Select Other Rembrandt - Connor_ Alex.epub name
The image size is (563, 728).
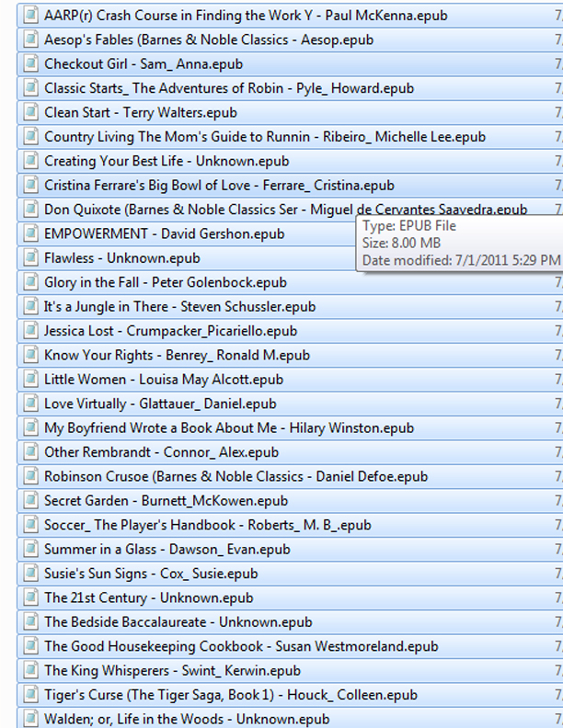[161, 451]
